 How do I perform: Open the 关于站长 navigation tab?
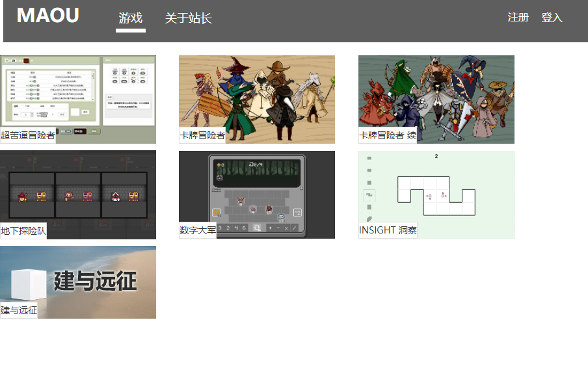click(188, 18)
